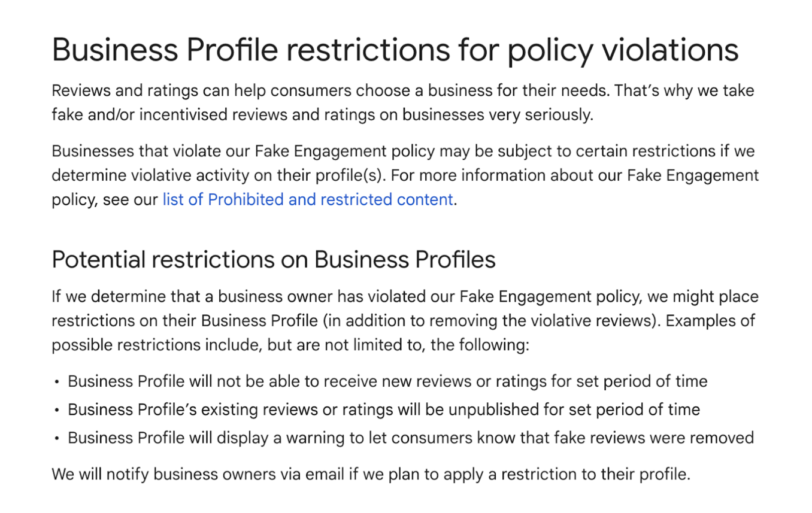Click the first bullet point marker
Image resolution: width=812 pixels, height=513 pixels.
56,382
